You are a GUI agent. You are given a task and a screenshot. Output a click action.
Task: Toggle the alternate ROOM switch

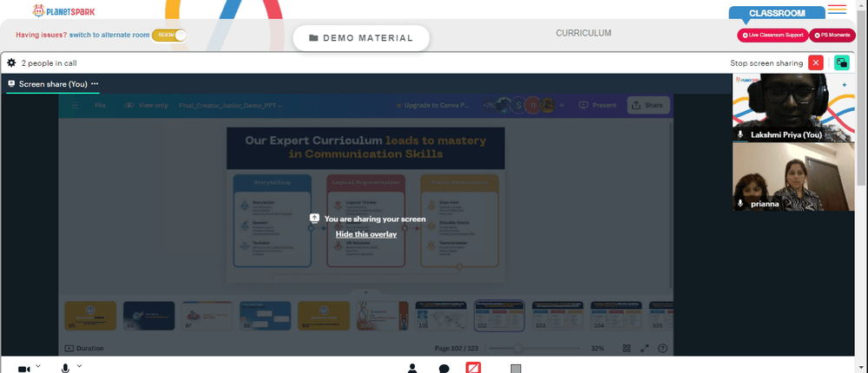coord(169,35)
